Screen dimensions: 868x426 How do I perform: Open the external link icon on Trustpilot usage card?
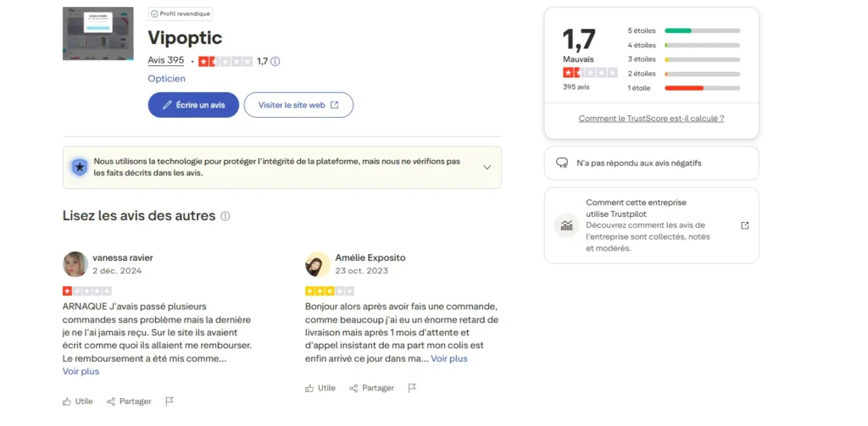744,225
